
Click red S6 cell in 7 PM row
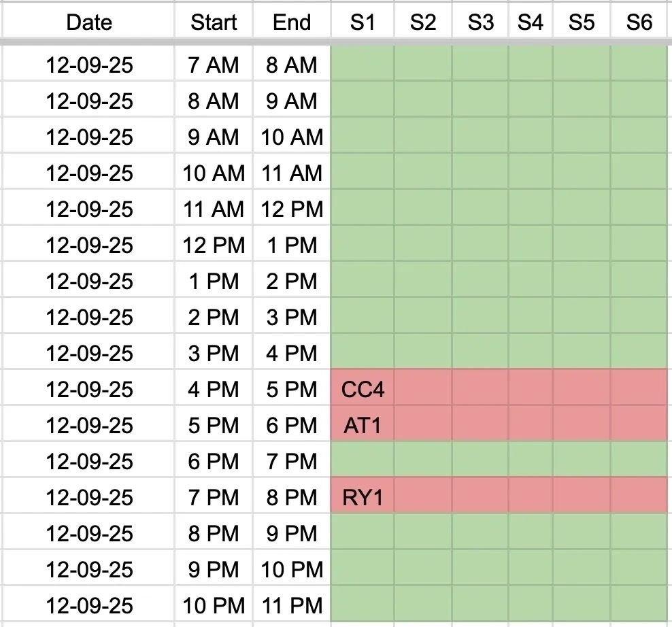point(639,498)
